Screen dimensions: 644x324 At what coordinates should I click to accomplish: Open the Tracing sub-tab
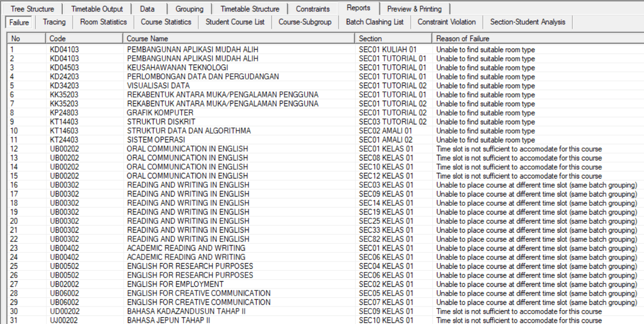point(54,22)
